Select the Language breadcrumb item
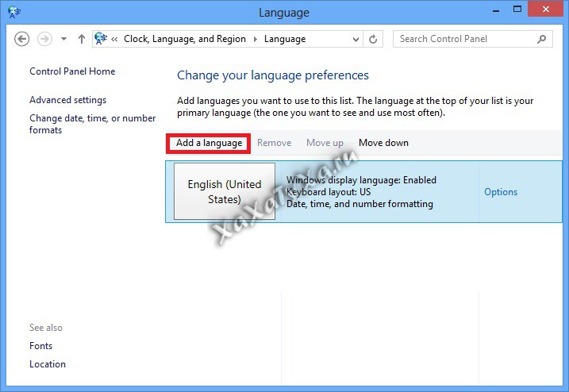 coord(285,39)
